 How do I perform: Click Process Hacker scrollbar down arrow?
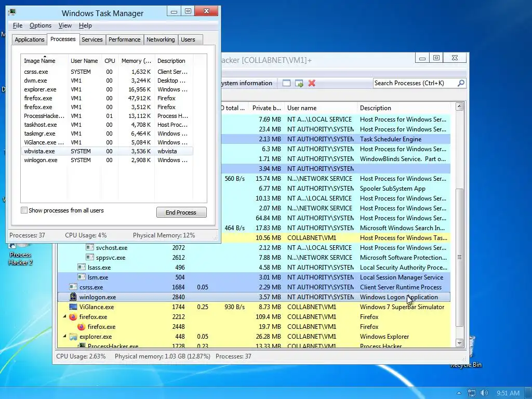pyautogui.click(x=459, y=343)
